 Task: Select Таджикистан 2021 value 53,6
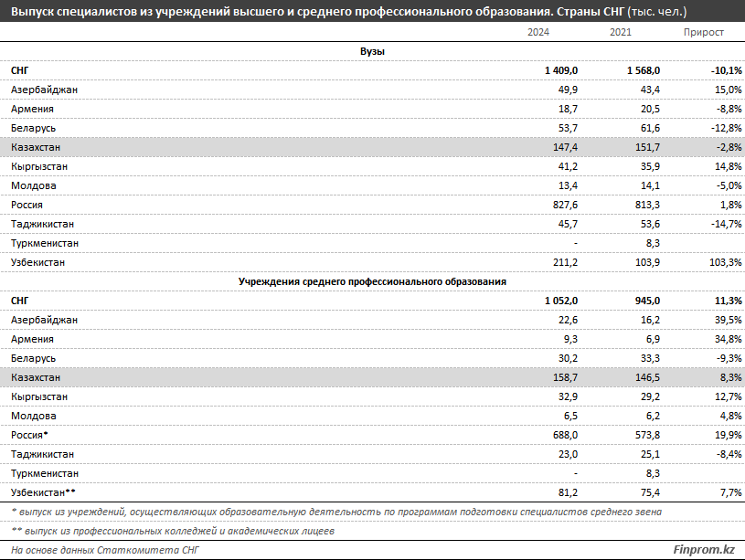point(645,224)
